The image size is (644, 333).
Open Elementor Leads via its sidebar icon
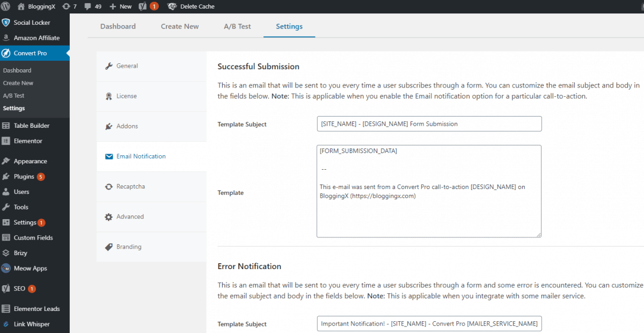click(x=6, y=309)
